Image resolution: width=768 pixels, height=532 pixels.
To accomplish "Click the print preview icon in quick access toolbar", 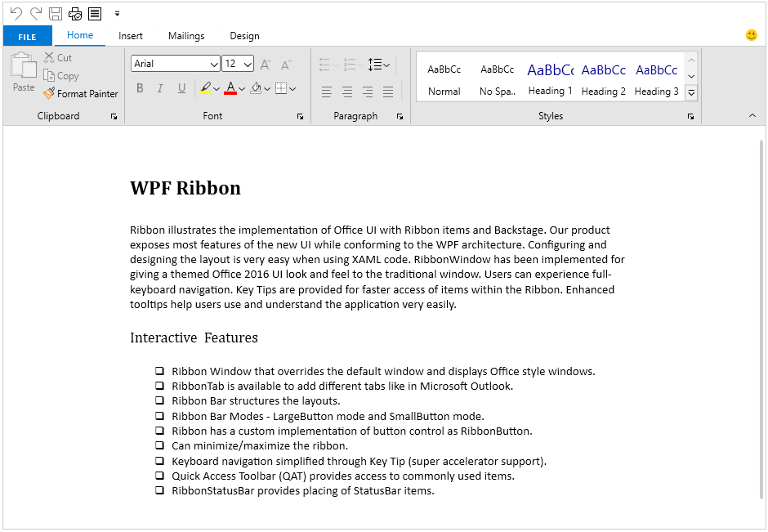I will point(75,13).
